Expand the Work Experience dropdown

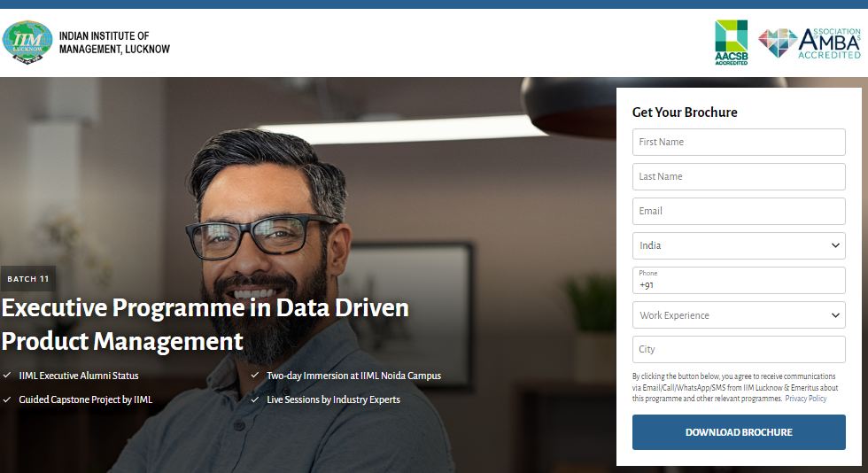[738, 315]
